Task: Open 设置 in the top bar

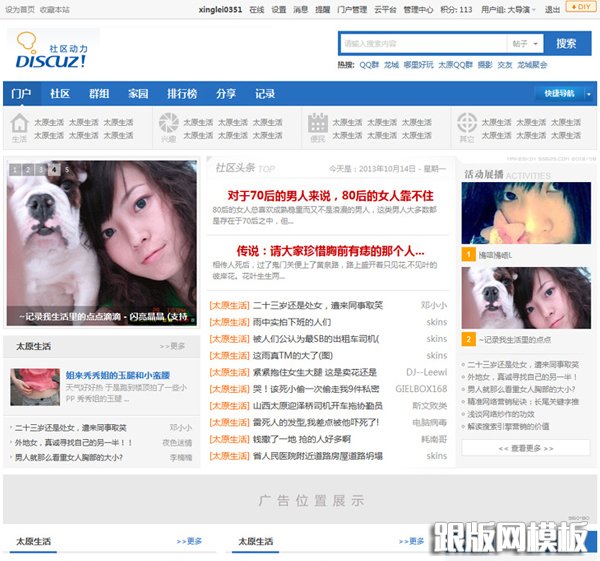Action: coord(279,10)
